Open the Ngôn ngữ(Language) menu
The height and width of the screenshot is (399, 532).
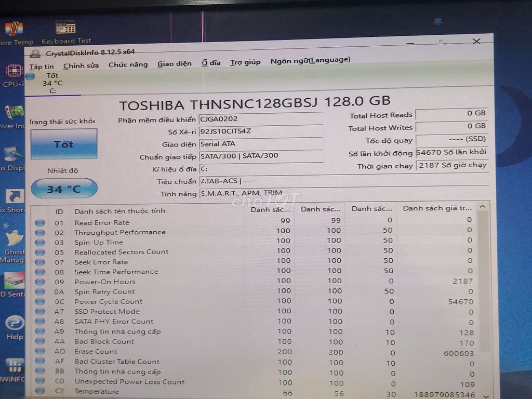[x=310, y=60]
